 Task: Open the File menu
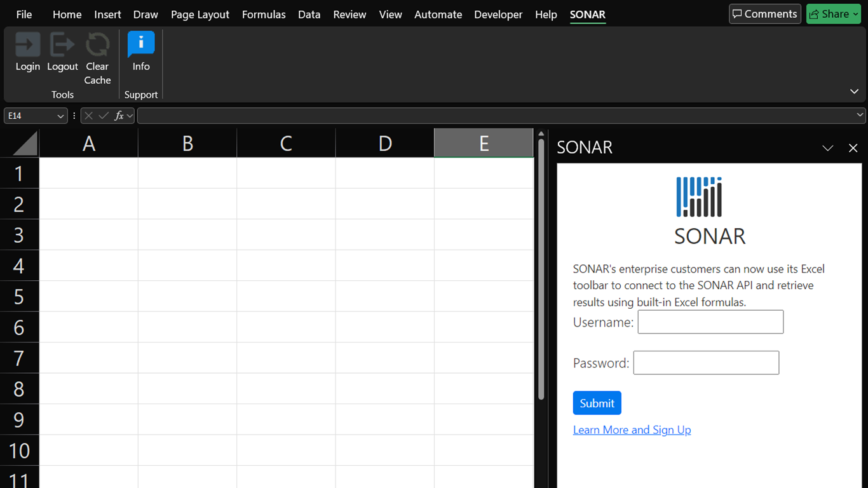coord(24,14)
